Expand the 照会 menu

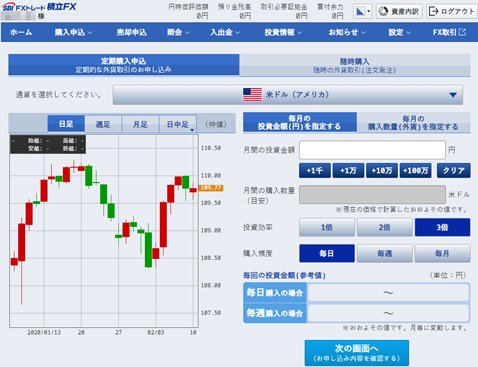[178, 32]
